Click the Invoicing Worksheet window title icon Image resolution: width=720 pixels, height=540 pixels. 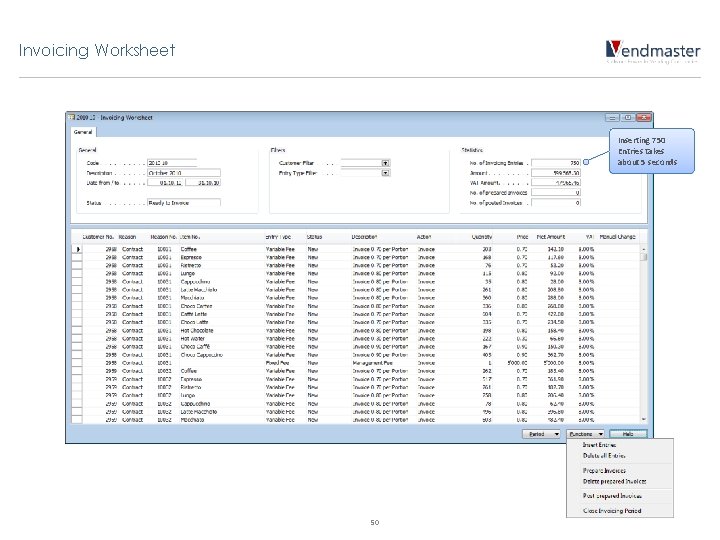click(72, 118)
